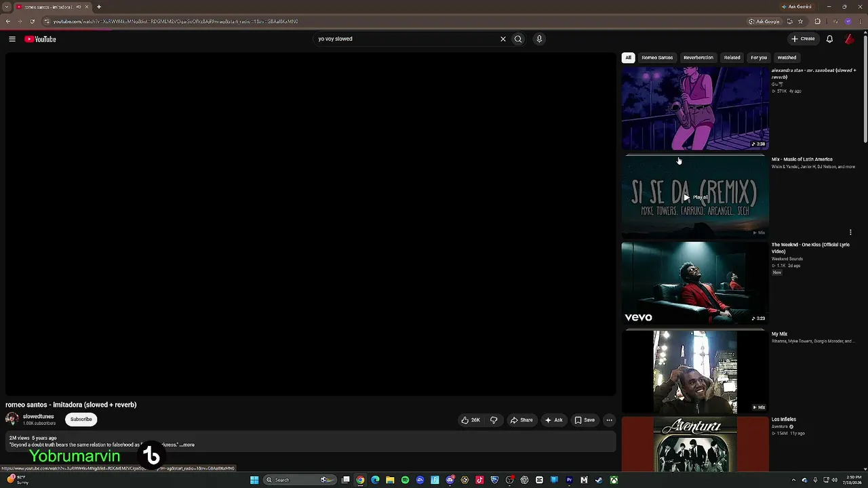Open slowedtunes channel avatar
868x488 pixels.
coord(12,419)
